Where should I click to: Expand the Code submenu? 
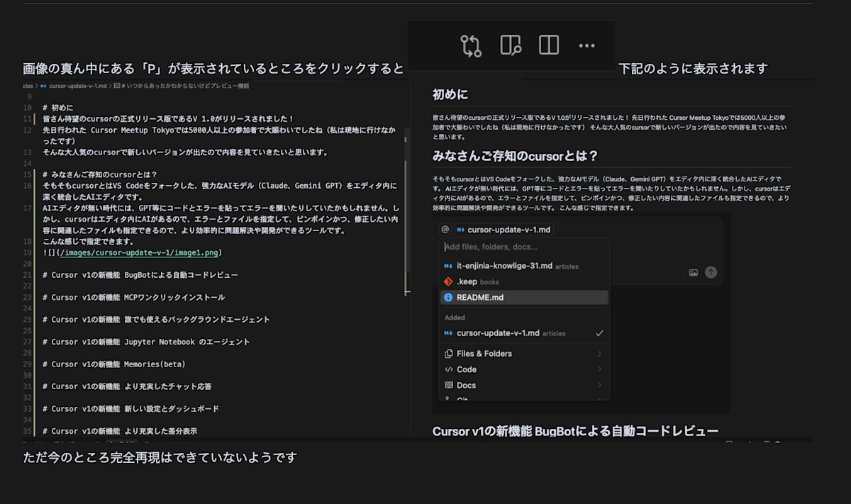524,369
